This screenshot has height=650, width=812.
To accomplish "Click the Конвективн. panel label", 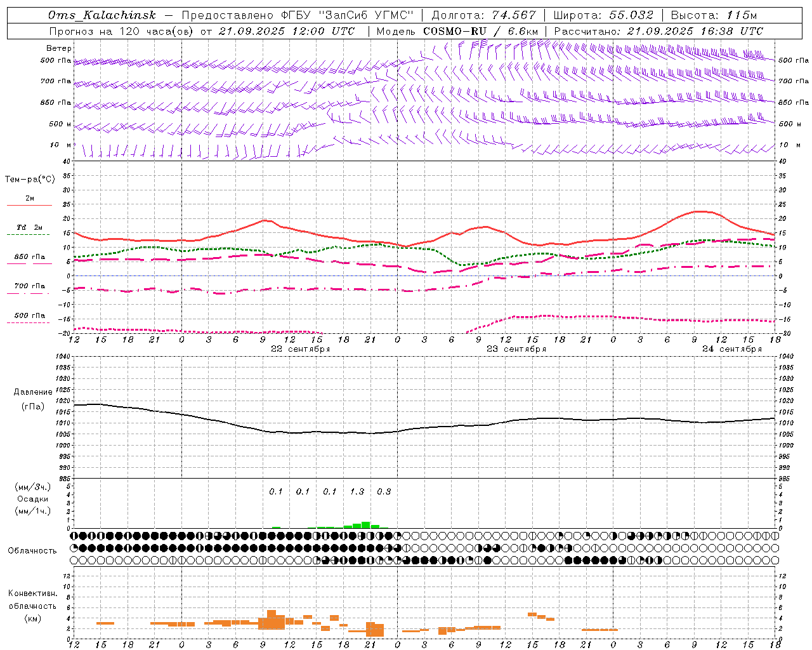I will (x=33, y=594).
